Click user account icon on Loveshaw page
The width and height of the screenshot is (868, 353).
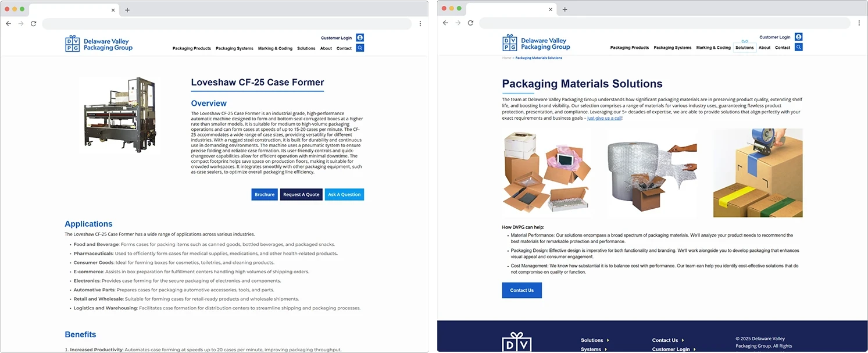360,38
